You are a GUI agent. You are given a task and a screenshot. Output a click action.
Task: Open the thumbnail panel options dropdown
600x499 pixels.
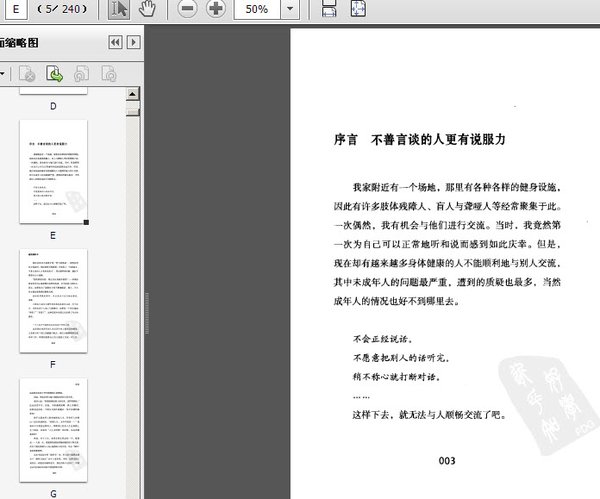coord(2,73)
